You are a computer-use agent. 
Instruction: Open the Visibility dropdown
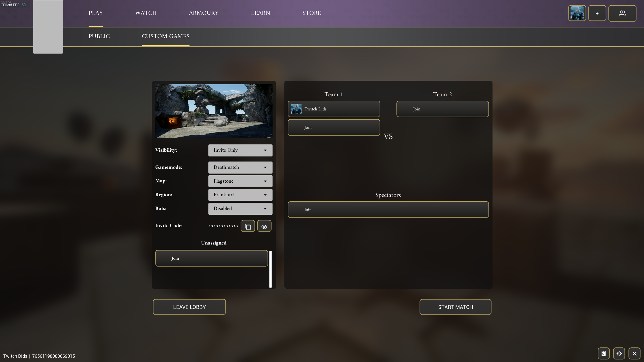click(240, 150)
